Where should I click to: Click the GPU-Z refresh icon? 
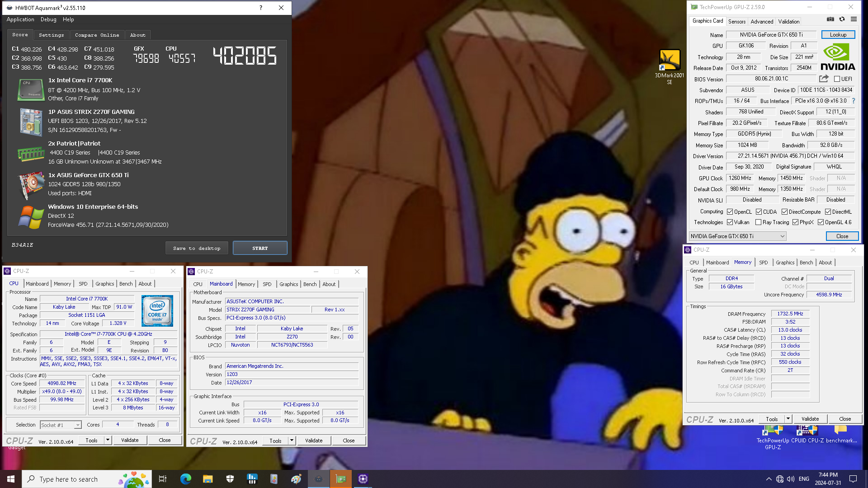point(842,19)
